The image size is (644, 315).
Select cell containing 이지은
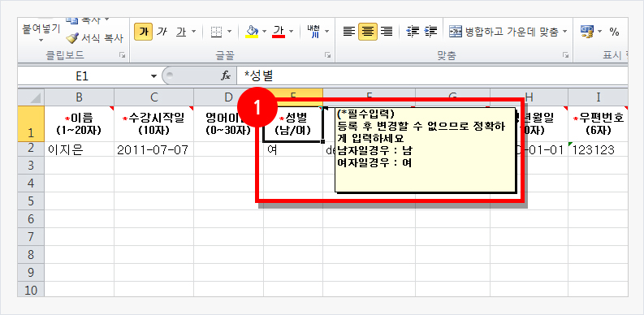80,150
